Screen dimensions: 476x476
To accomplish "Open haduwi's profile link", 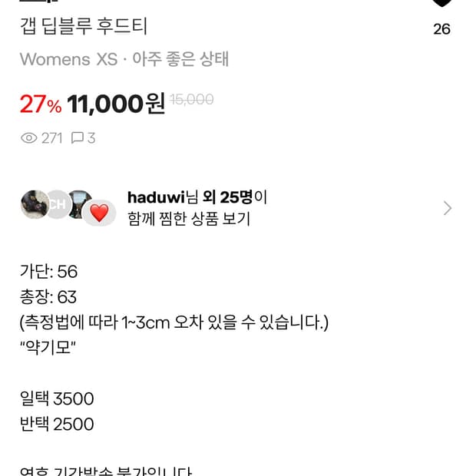I will [x=157, y=197].
